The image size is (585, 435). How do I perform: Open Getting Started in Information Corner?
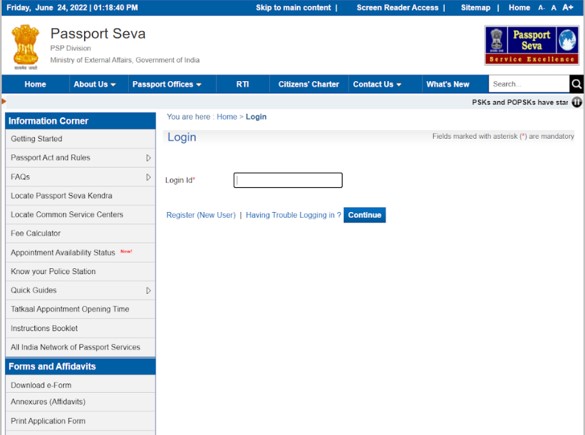click(x=80, y=139)
